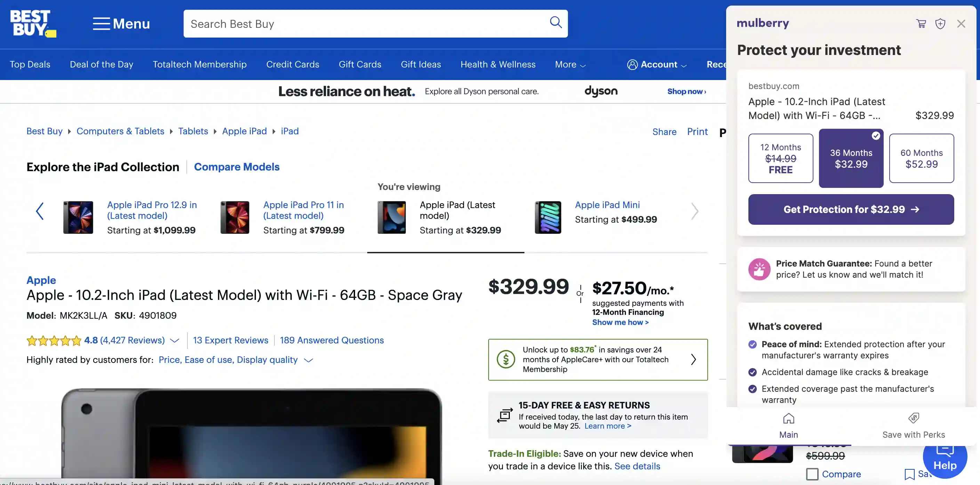
Task: Expand the Totaltech savings offer arrow
Action: click(x=693, y=359)
